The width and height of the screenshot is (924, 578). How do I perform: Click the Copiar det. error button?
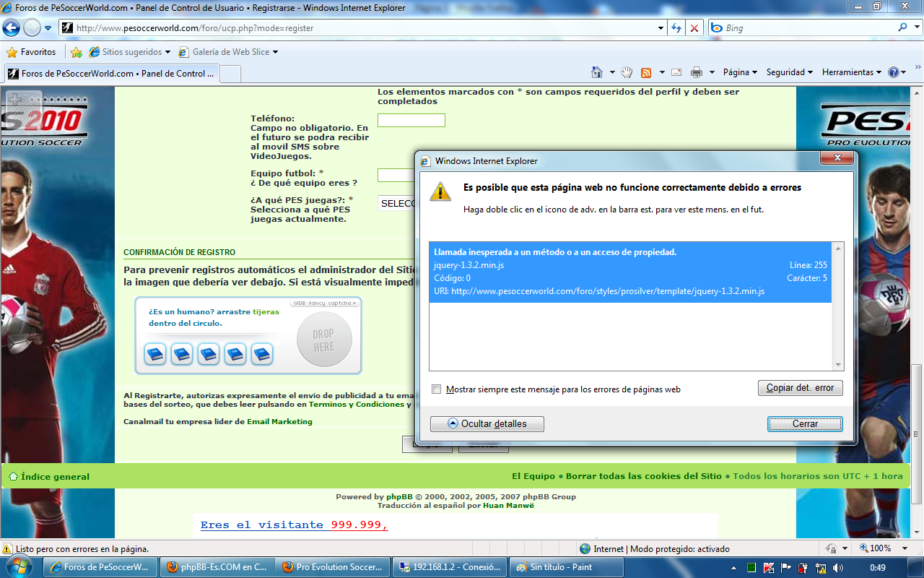[800, 388]
